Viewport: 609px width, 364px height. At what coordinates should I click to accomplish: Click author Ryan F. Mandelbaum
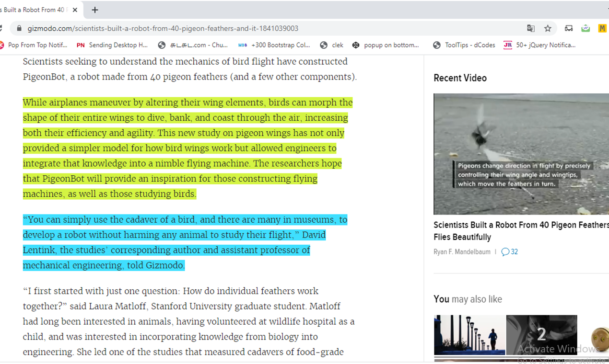462,252
